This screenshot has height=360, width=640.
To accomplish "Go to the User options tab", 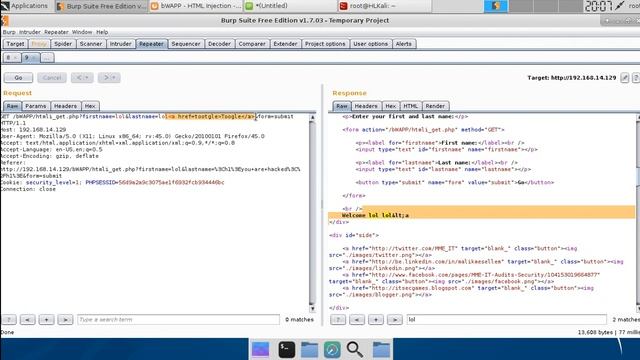I will tap(370, 44).
